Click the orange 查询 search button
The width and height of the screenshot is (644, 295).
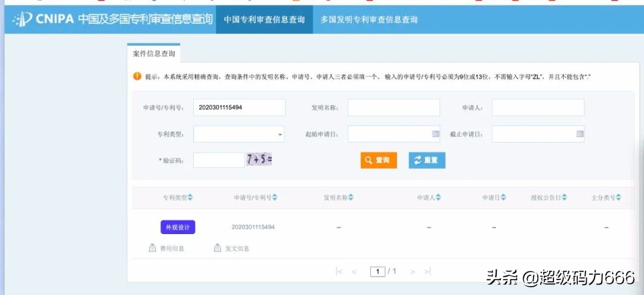(379, 160)
